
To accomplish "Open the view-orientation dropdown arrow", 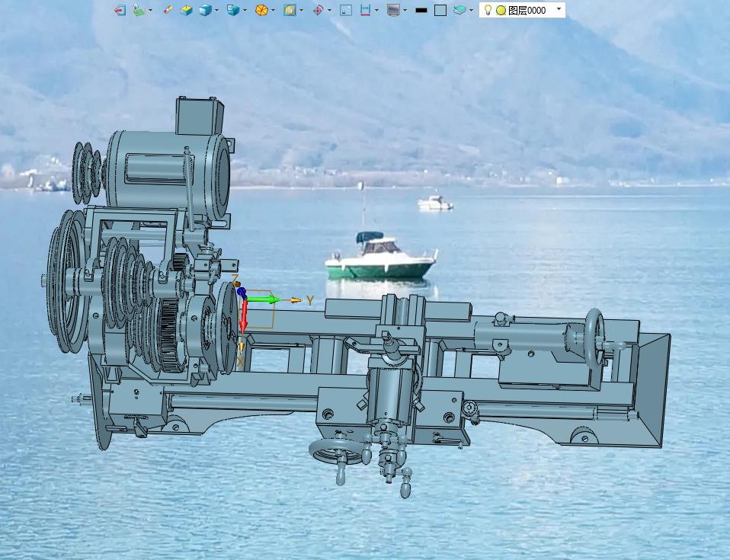I will pos(245,10).
